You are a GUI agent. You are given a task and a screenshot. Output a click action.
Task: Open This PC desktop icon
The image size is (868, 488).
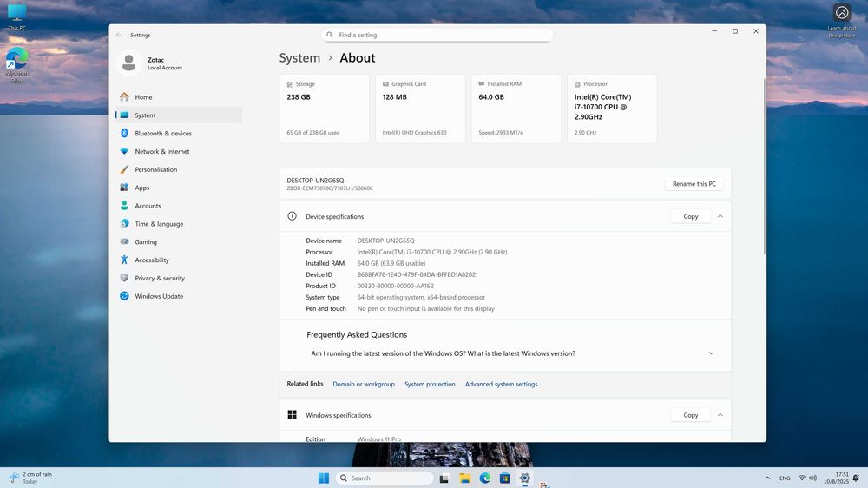[16, 17]
